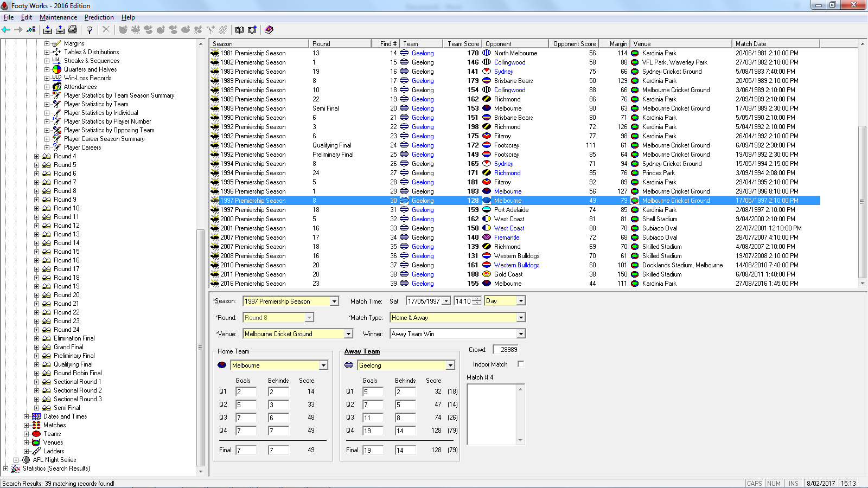Open the Away Team dropdown
This screenshot has width=868, height=488.
tap(450, 365)
